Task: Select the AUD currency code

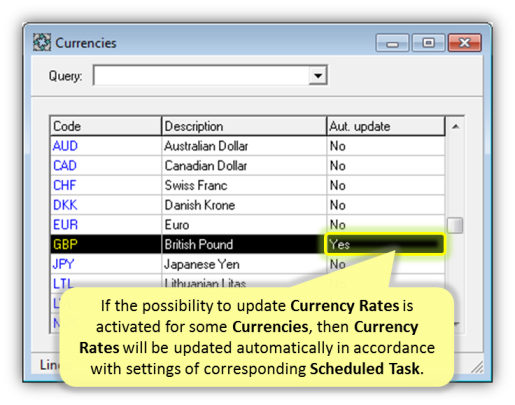Action: 65,146
